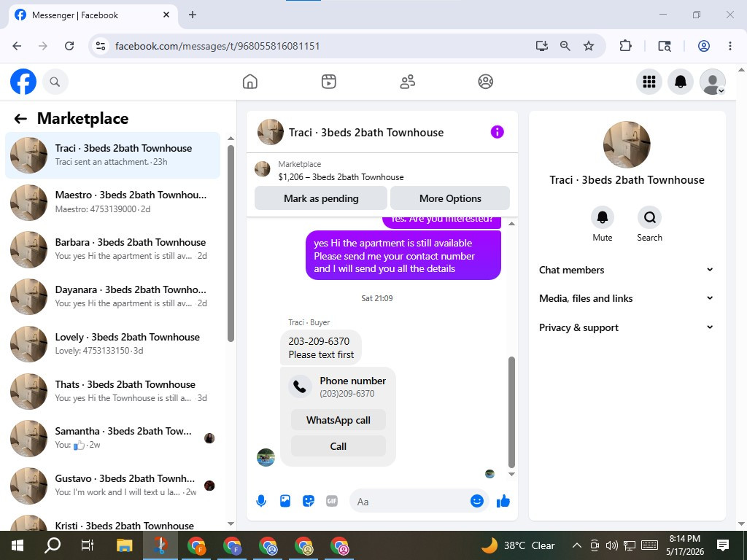Viewport: 747px width, 560px height.
Task: Open emoji picker in message box
Action: pos(477,501)
